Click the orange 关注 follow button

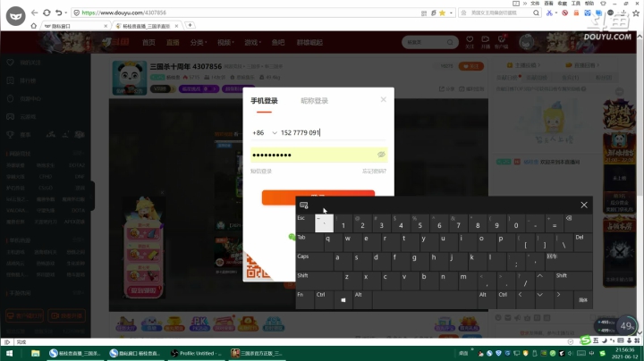point(471,66)
